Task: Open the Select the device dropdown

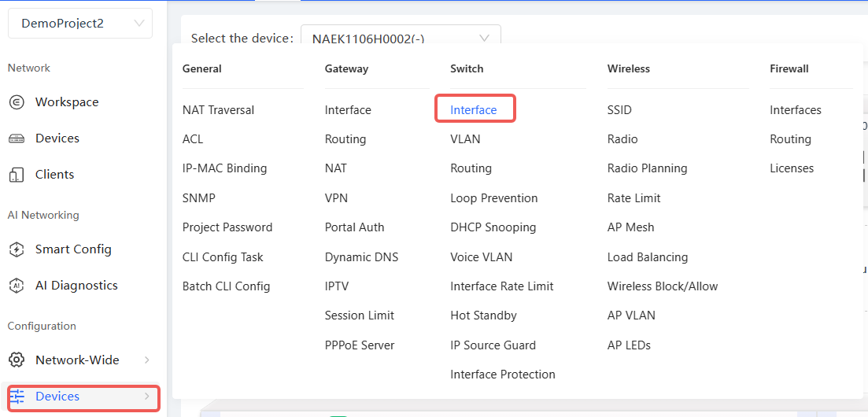Action: pyautogui.click(x=401, y=38)
